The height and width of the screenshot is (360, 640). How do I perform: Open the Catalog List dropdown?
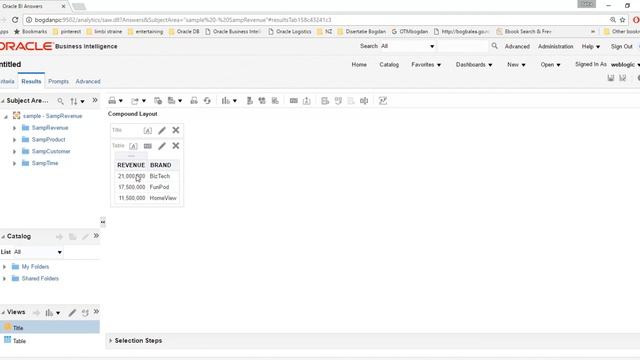coord(38,252)
